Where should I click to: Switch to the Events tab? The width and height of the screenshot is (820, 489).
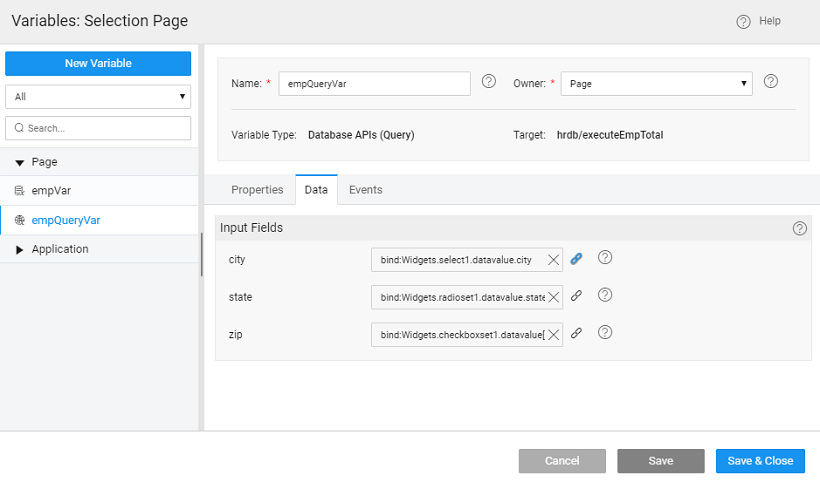365,189
